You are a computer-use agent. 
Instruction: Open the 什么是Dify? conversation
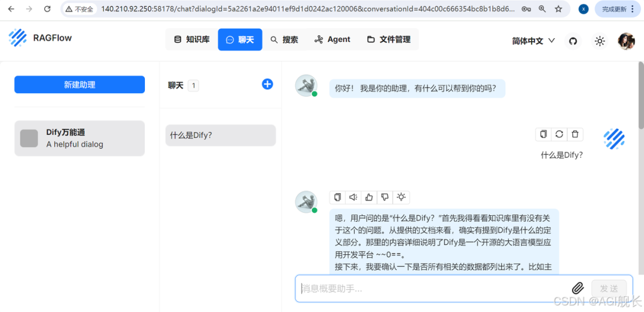click(221, 135)
